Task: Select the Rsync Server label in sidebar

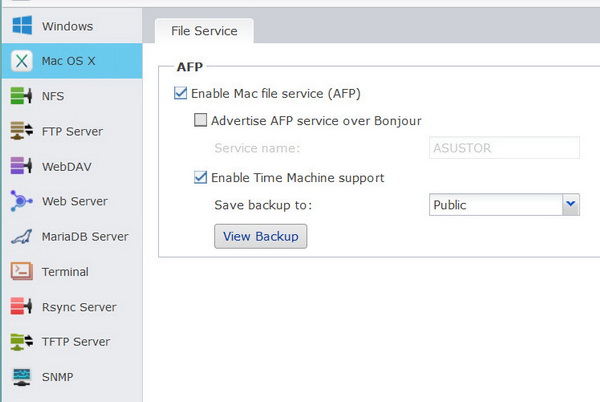Action: point(79,307)
